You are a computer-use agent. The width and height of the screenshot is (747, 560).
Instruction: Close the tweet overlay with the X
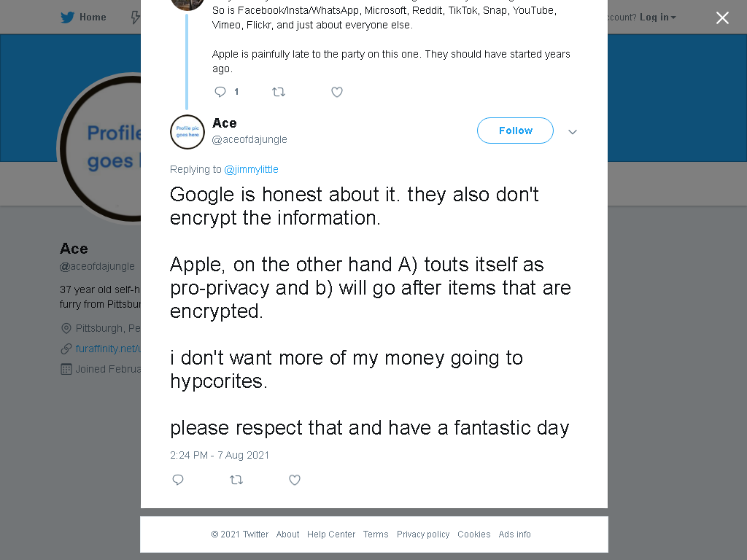[x=722, y=17]
